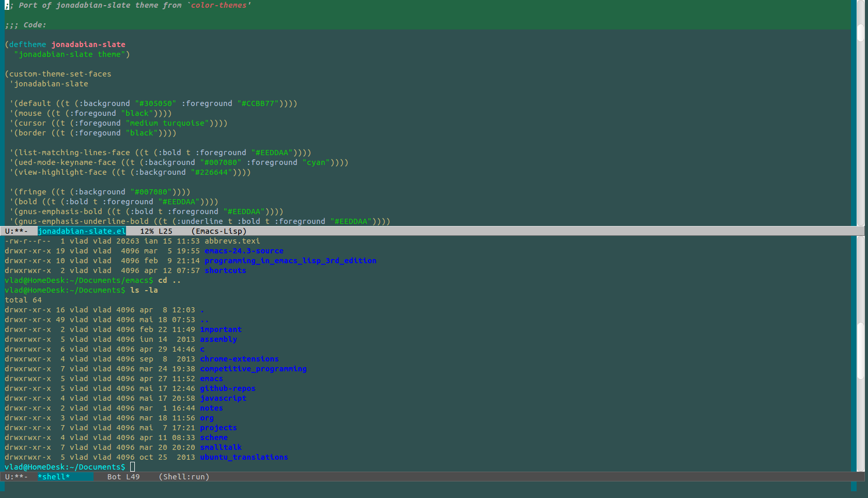Click the org directory name
The height and width of the screenshot is (498, 868).
pyautogui.click(x=207, y=418)
